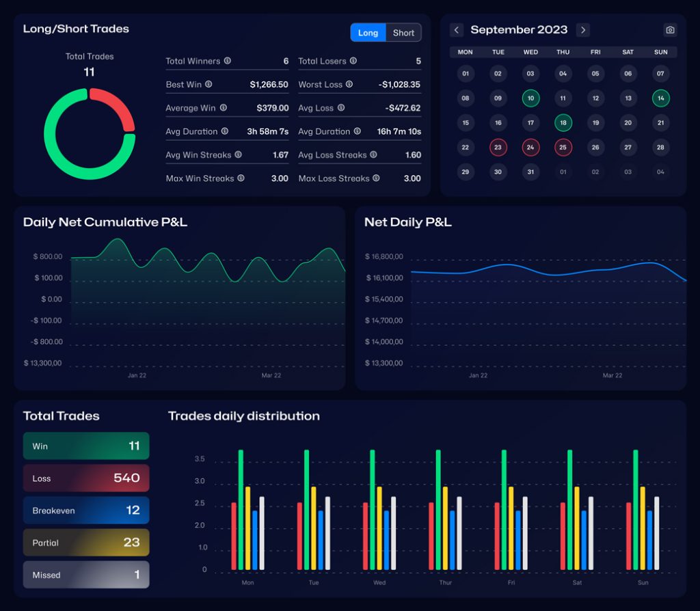700x611 pixels.
Task: Select the Breakeven trades card
Action: coord(86,511)
